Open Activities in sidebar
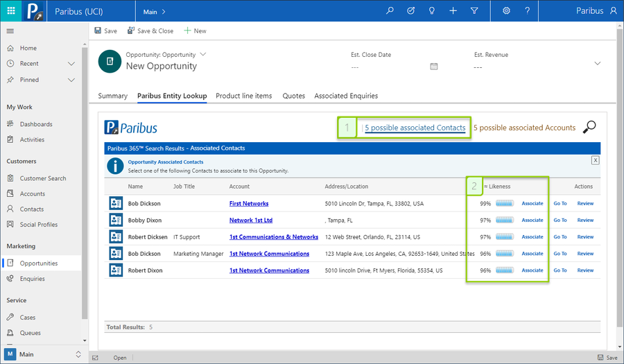Screen dimensions: 624x364 click(x=32, y=139)
